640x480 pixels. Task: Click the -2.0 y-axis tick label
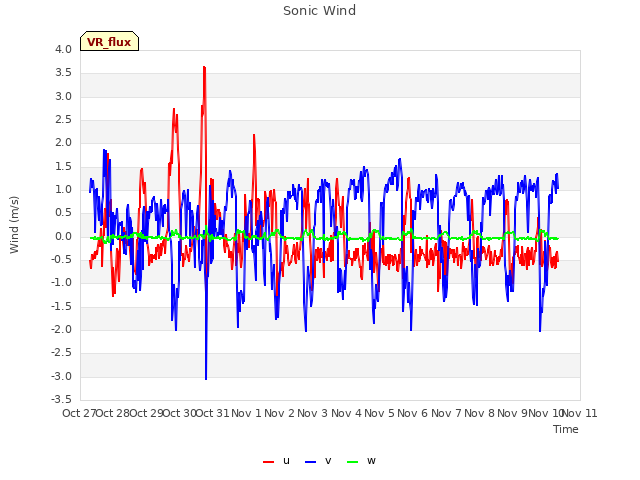[61, 329]
